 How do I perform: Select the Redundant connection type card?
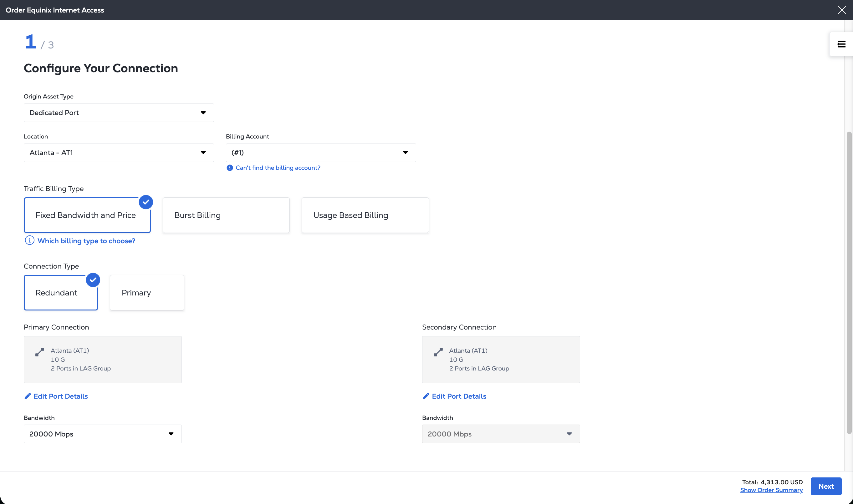[x=60, y=292]
